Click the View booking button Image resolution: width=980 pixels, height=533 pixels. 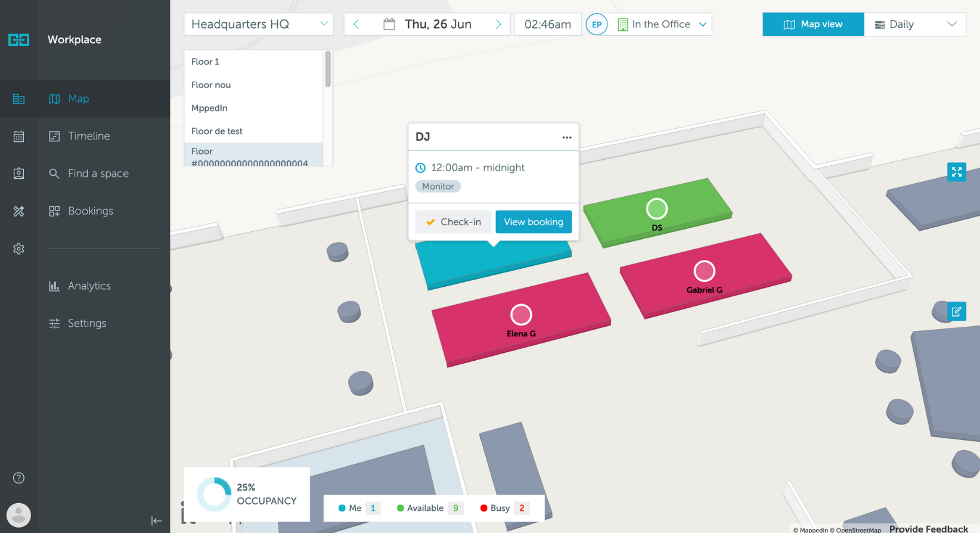(x=533, y=222)
